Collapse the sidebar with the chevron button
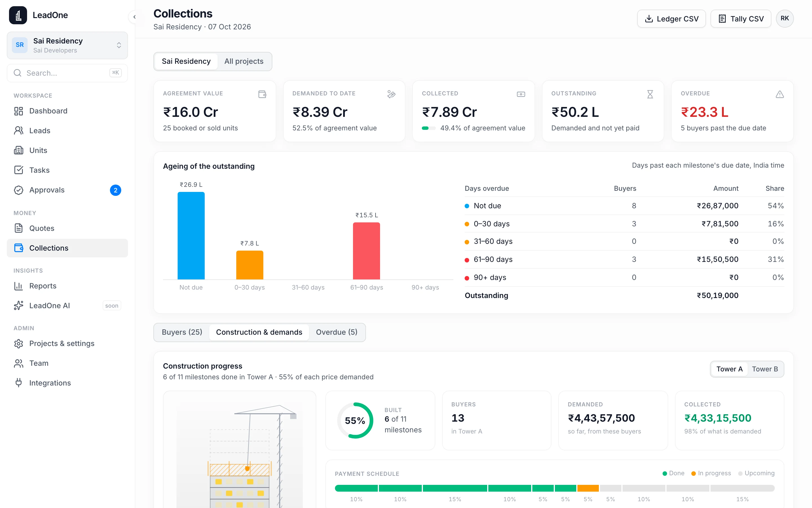Screen dimensions: 812x508 134,16
